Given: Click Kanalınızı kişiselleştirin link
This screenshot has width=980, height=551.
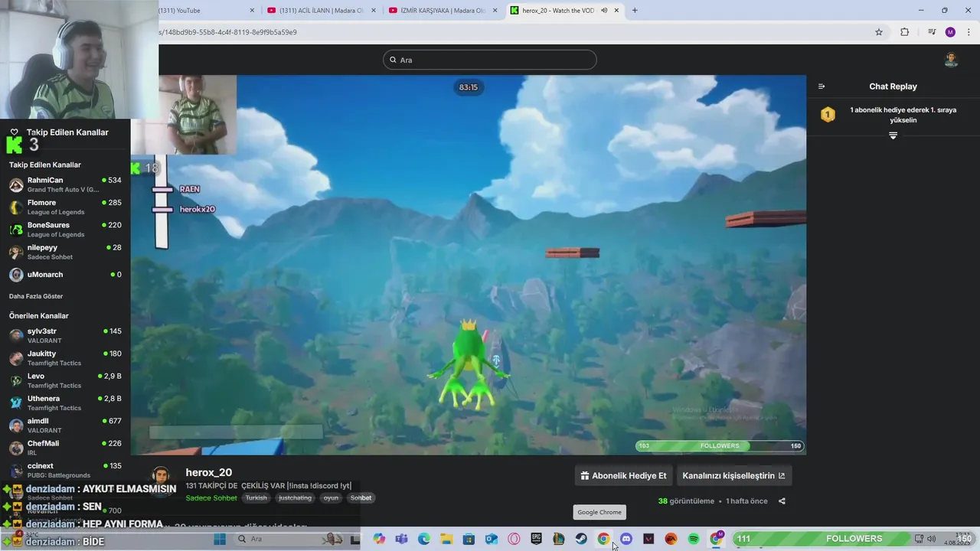Looking at the screenshot, I should click(733, 475).
